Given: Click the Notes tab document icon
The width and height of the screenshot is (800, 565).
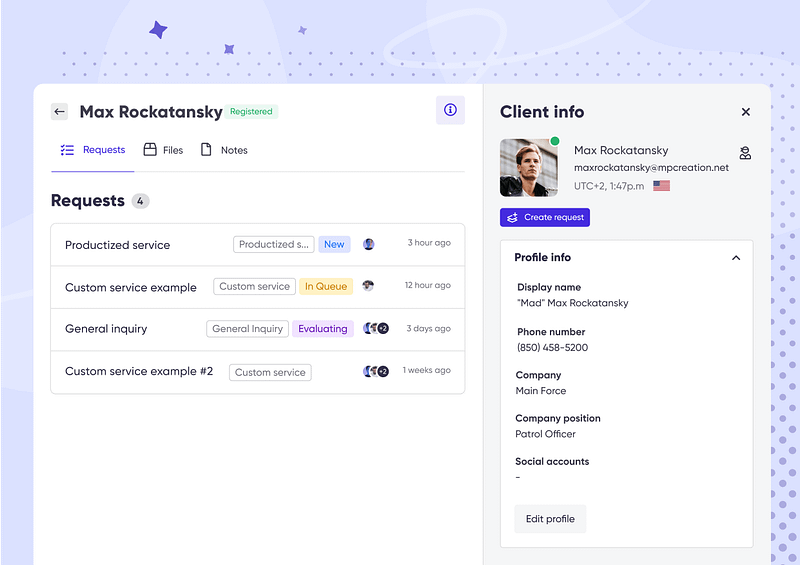Looking at the screenshot, I should (x=206, y=150).
